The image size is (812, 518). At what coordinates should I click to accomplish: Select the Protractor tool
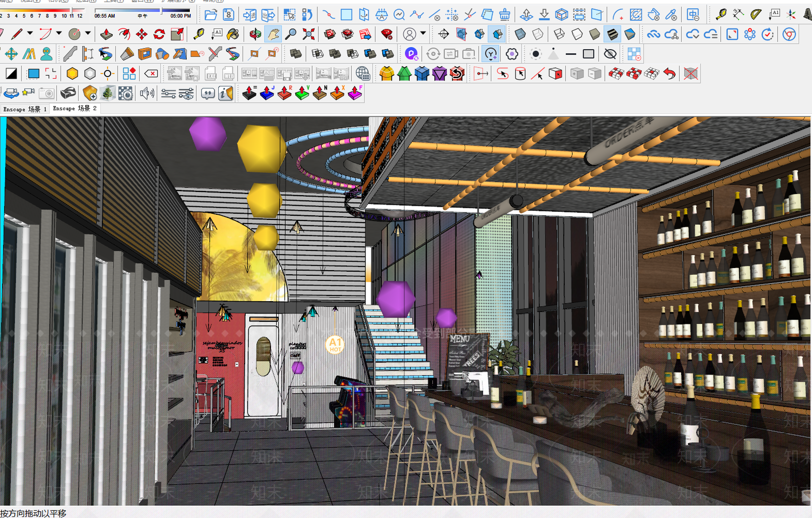tap(756, 14)
